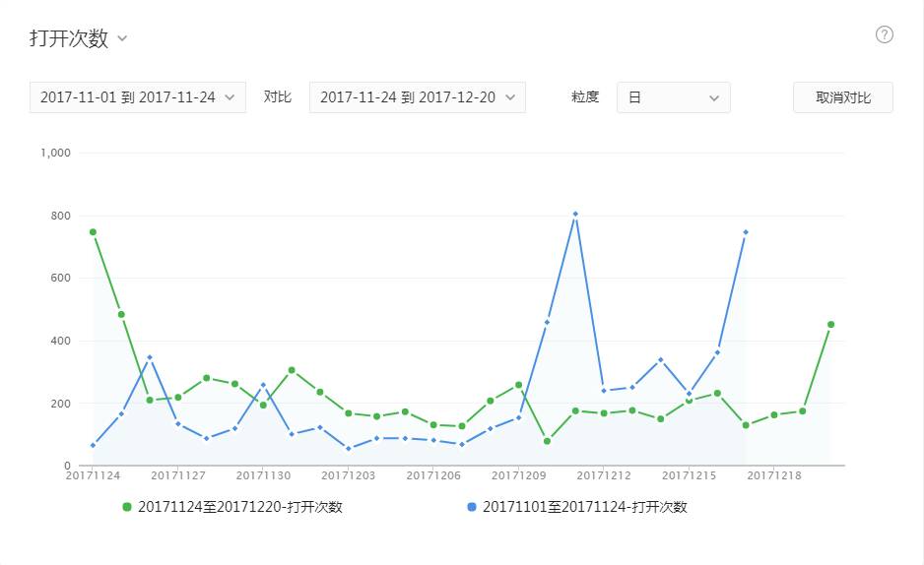924x565 pixels.
Task: Select the blue peak point near 800
Action: pos(575,215)
